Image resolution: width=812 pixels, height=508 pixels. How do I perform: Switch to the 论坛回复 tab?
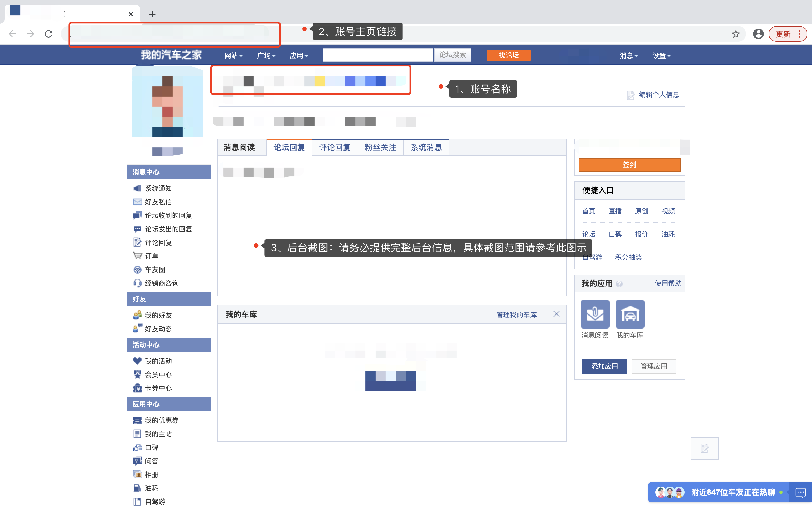click(289, 147)
